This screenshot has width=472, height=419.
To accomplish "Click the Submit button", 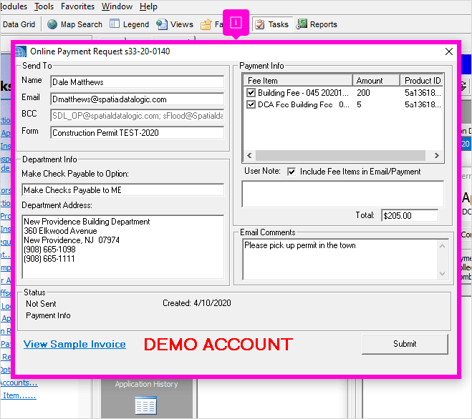I will click(405, 344).
